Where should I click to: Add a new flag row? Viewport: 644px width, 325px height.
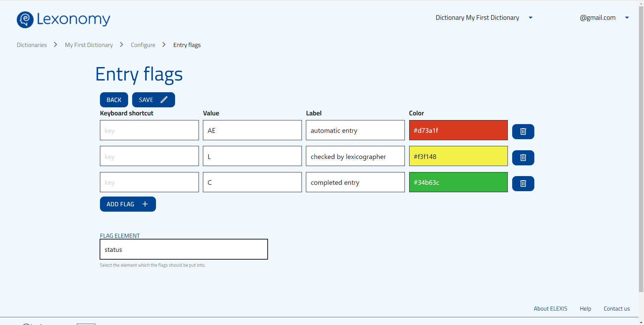(127, 204)
